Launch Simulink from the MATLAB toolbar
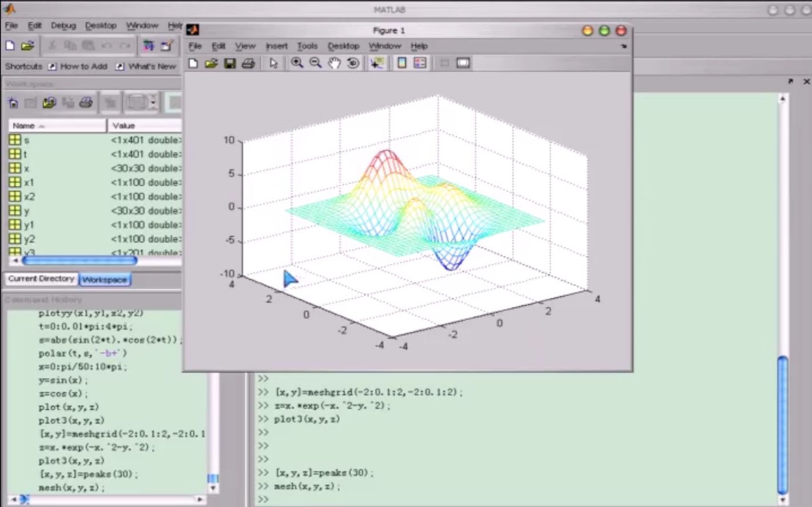The height and width of the screenshot is (507, 812). 149,46
